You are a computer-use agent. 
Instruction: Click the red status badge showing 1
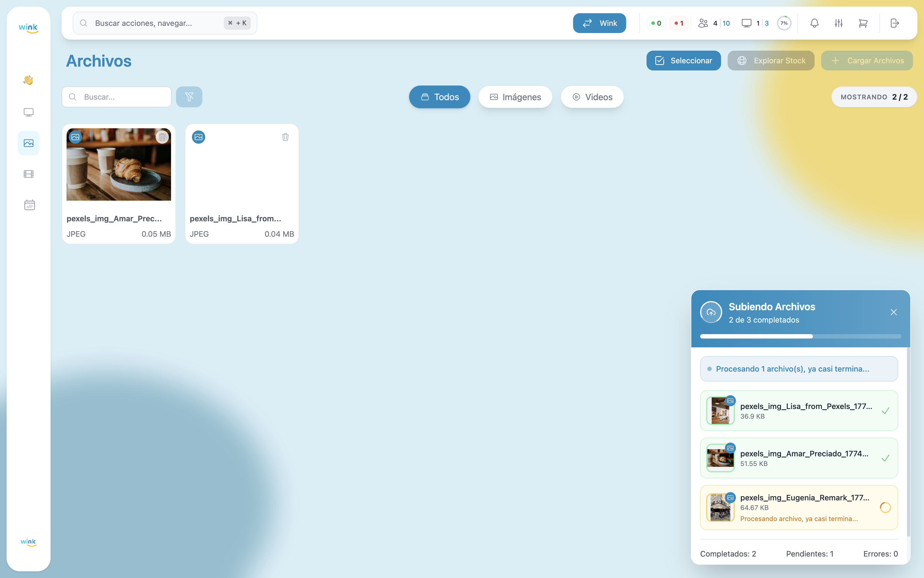(x=679, y=23)
